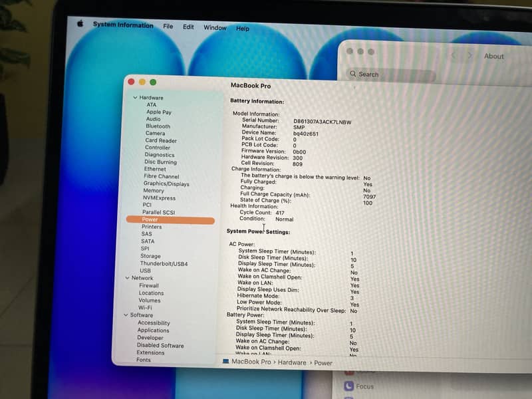This screenshot has height=399, width=532.
Task: Go forward in the About window
Action: (469, 55)
